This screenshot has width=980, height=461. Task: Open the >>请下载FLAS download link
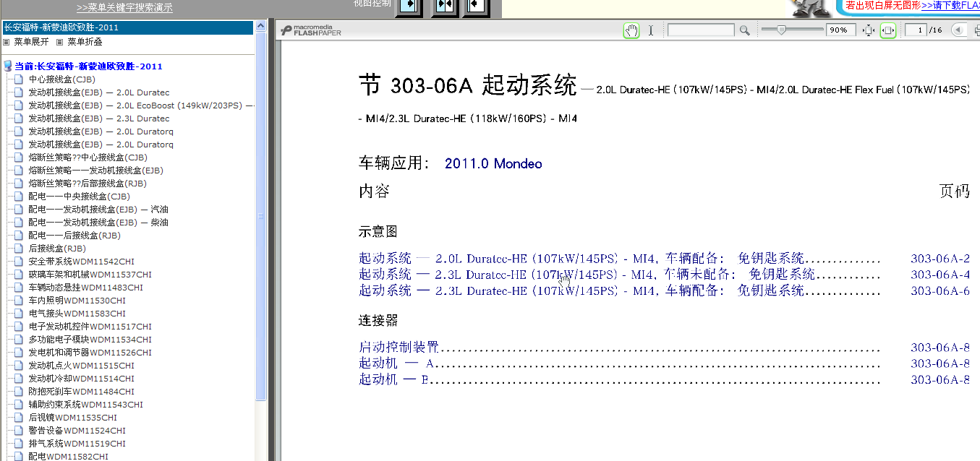tap(950, 5)
